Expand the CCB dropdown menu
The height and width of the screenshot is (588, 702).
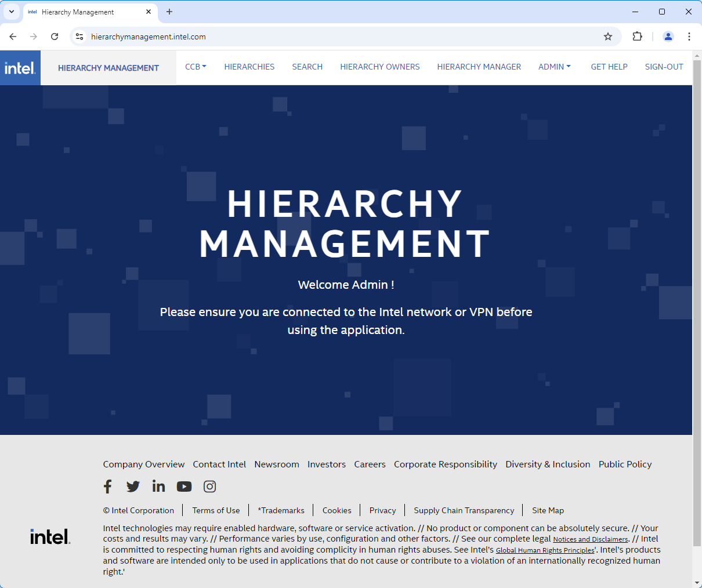[196, 67]
